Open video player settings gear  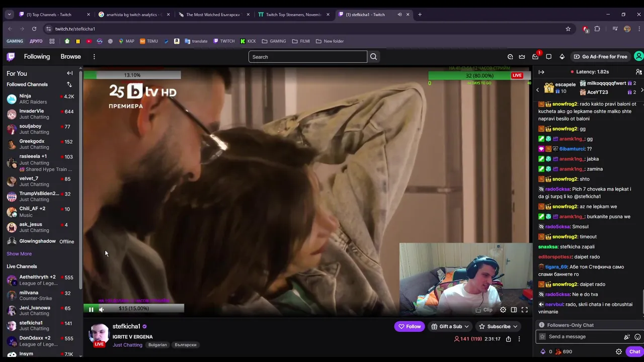[x=503, y=310]
